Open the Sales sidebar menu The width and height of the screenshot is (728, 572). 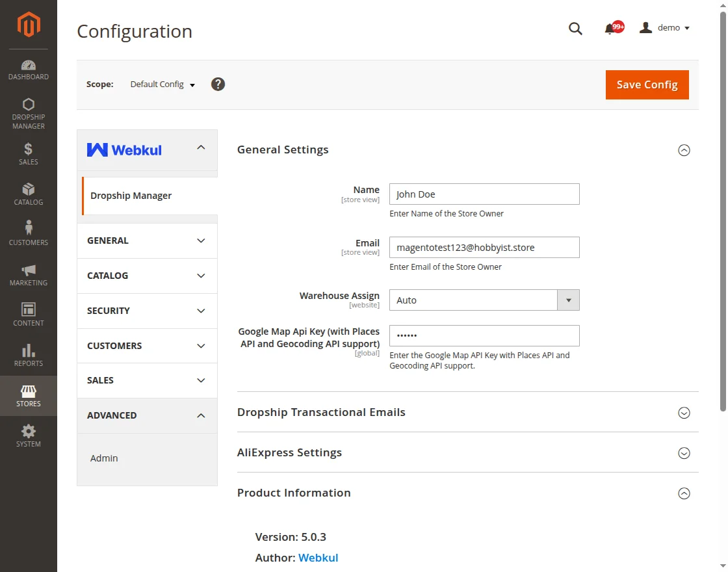click(x=29, y=154)
